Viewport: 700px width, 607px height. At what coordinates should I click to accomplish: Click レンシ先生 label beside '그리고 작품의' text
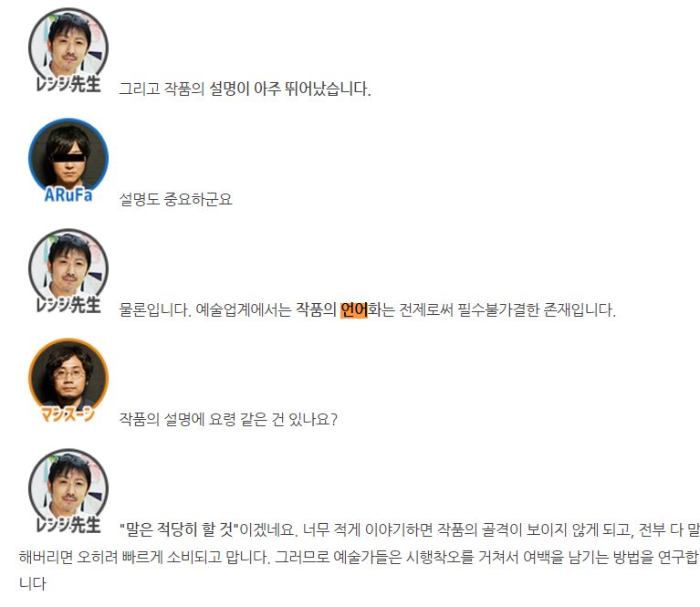(68, 84)
